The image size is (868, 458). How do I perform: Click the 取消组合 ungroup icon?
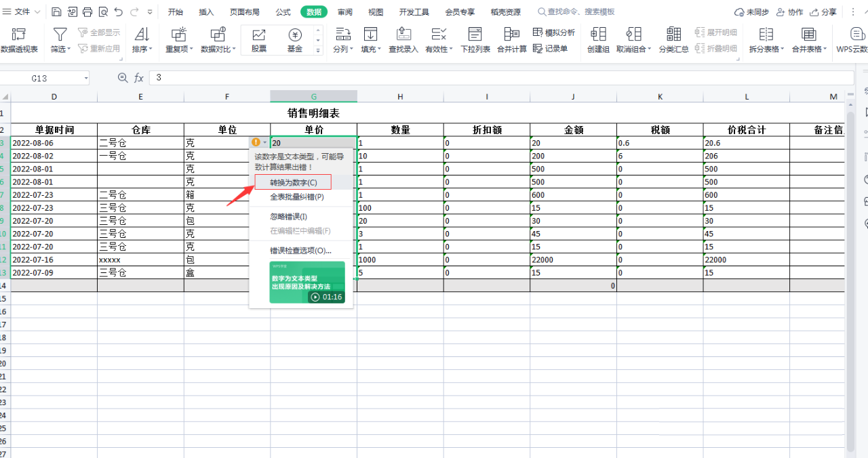[633, 34]
